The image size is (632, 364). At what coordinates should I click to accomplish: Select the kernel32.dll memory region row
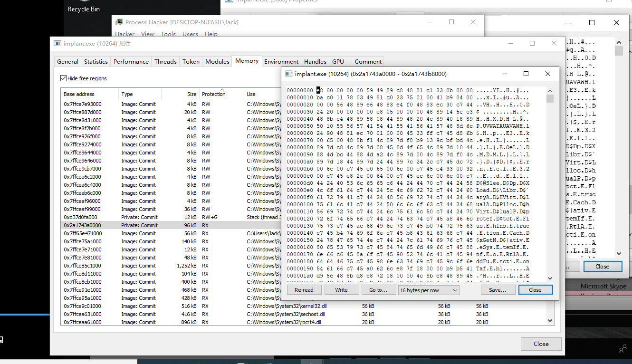coord(304,306)
